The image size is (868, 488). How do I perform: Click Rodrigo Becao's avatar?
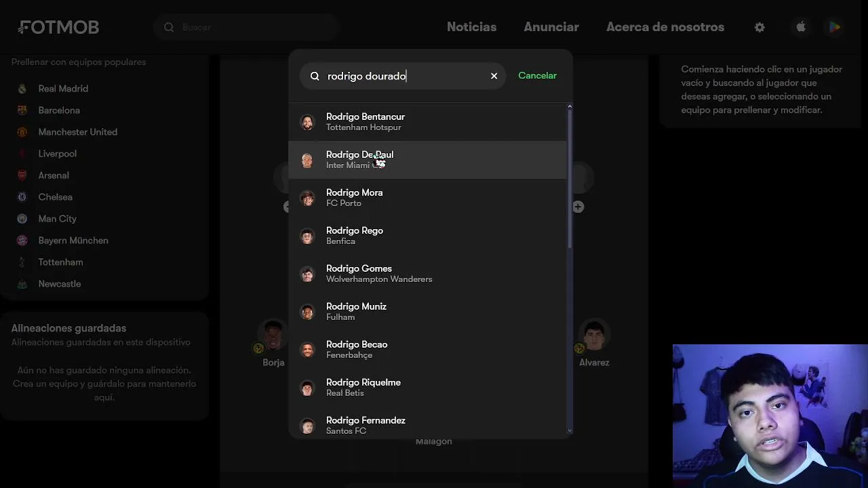coord(307,350)
